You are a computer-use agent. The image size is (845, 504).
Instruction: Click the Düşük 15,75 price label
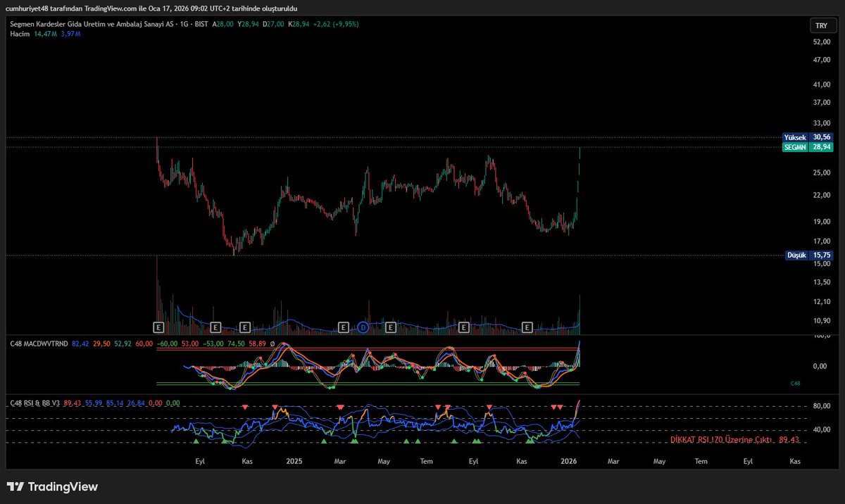point(809,256)
